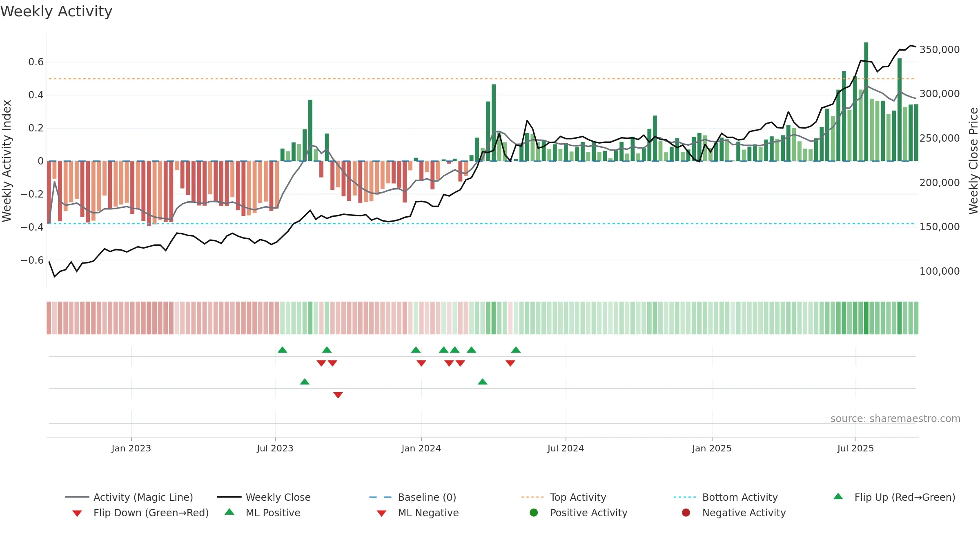Select the Flip Down red triangle legend icon
This screenshot has height=551, width=980.
click(77, 513)
